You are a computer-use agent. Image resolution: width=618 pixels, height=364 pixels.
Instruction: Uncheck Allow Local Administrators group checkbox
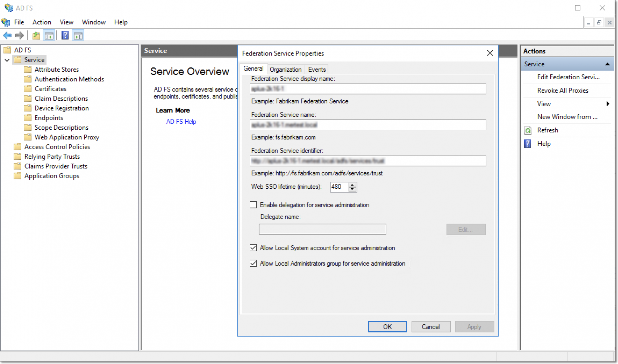[x=253, y=263]
